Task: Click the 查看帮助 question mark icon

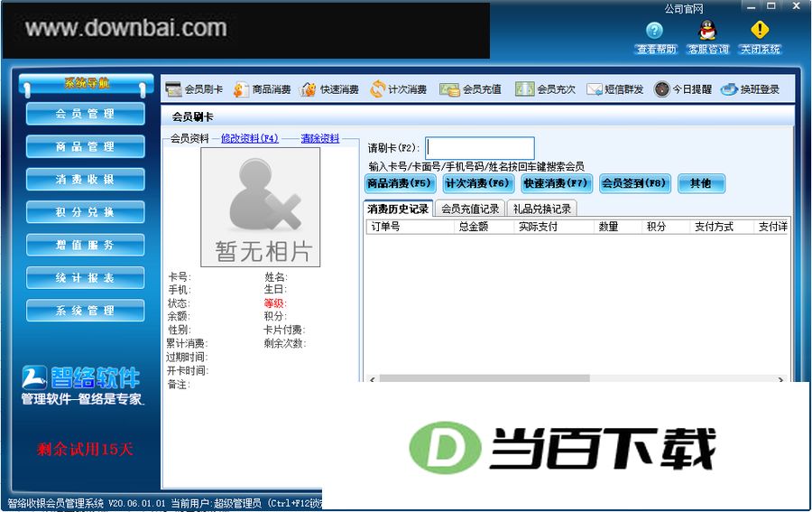Action: point(655,31)
